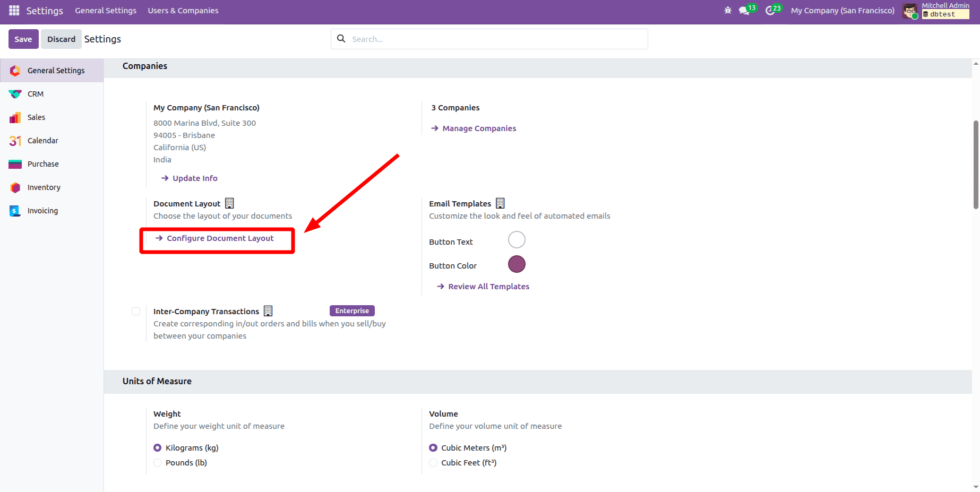Click the Purchase app icon
Screen dimensions: 980x492
[15, 164]
